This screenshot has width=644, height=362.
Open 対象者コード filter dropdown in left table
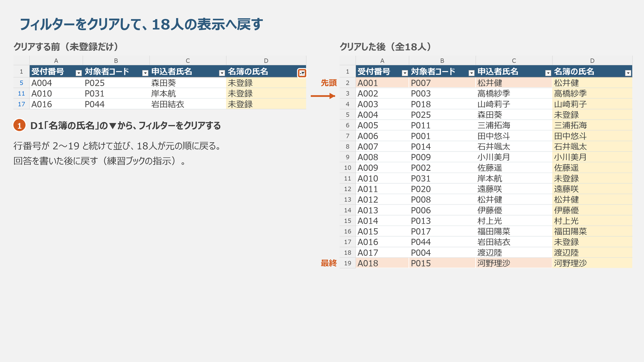coord(145,73)
